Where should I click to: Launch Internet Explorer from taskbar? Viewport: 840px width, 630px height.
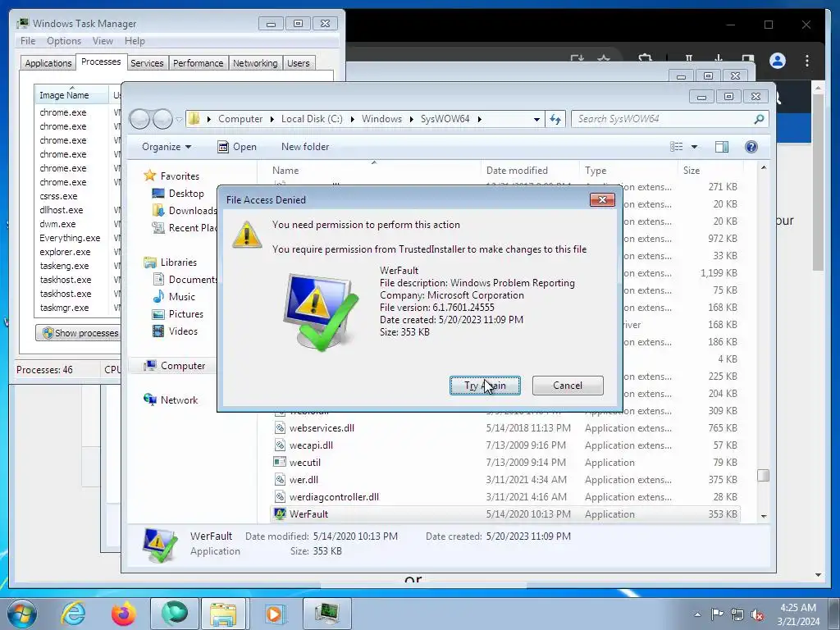73,614
